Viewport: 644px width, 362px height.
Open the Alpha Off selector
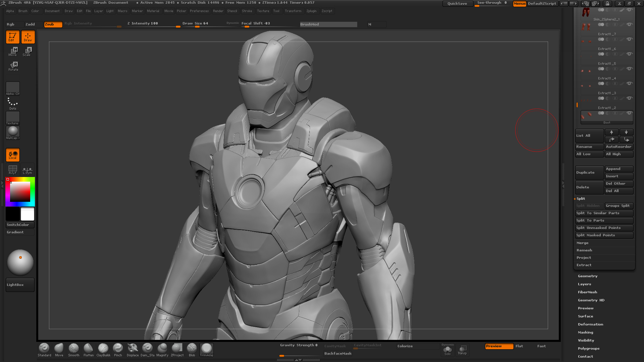13,88
